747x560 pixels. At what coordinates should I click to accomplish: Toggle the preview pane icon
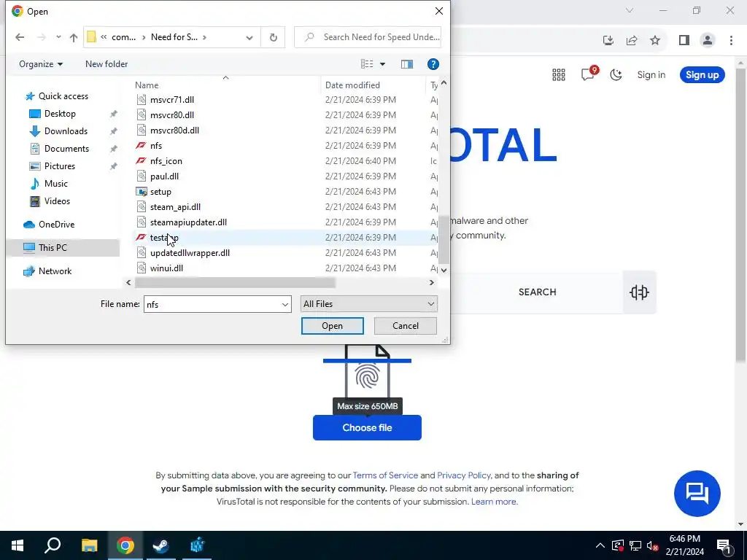(x=407, y=64)
